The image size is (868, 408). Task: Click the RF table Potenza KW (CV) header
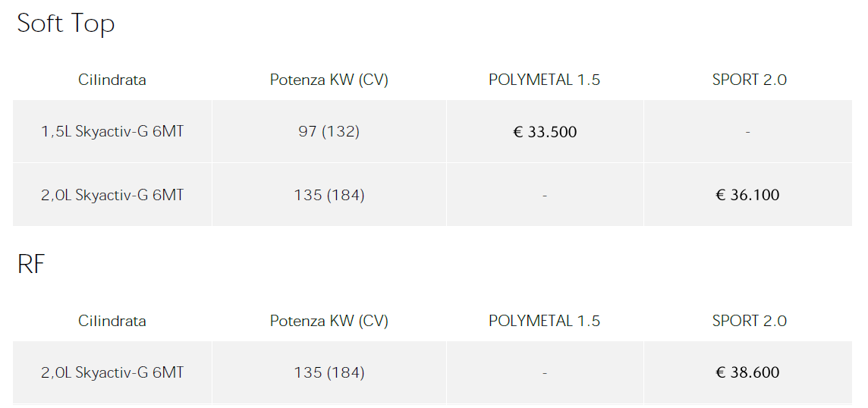point(329,322)
